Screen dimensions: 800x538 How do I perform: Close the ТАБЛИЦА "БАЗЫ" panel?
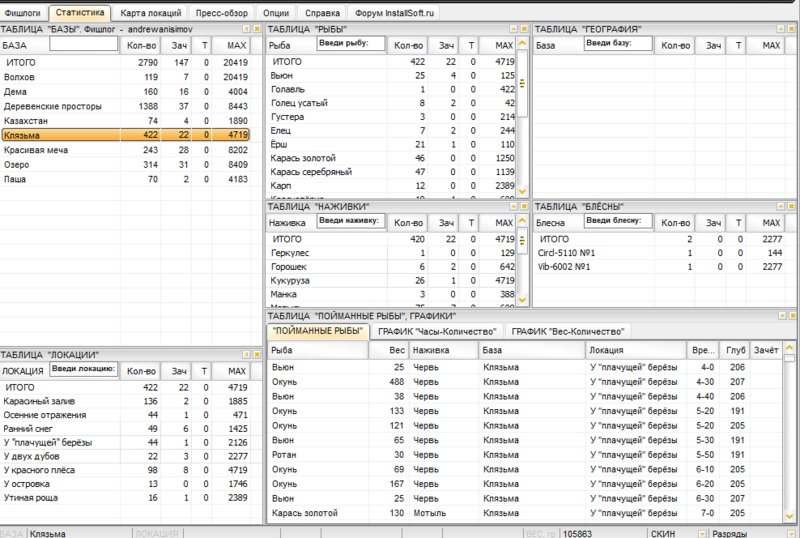(257, 30)
